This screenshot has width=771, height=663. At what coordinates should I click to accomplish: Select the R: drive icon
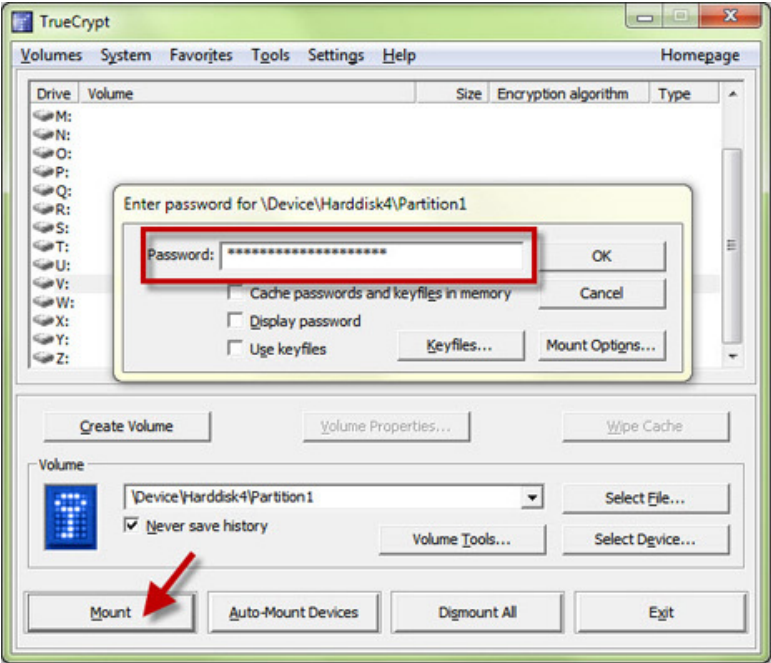[43, 209]
